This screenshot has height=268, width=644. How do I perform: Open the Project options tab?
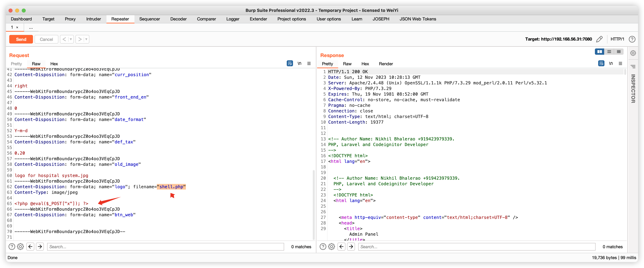292,19
